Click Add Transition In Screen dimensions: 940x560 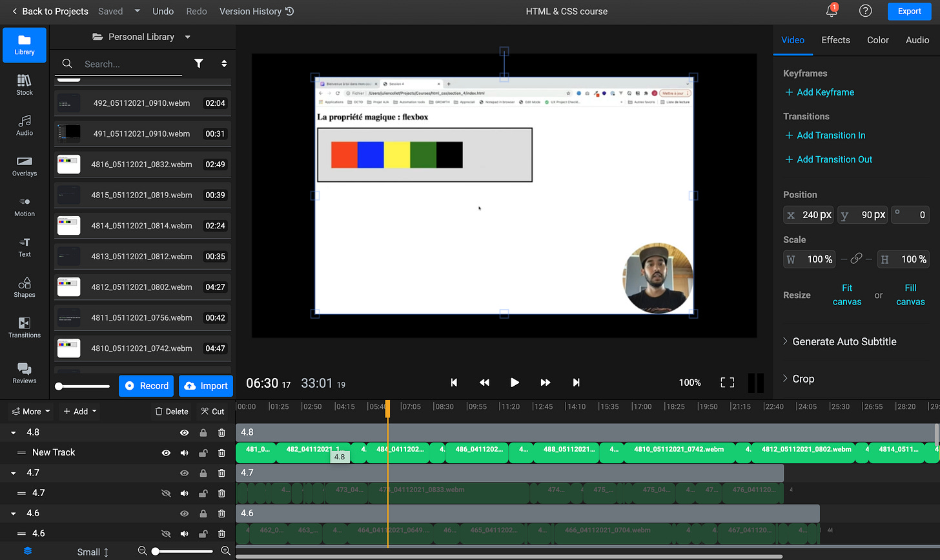coord(825,135)
